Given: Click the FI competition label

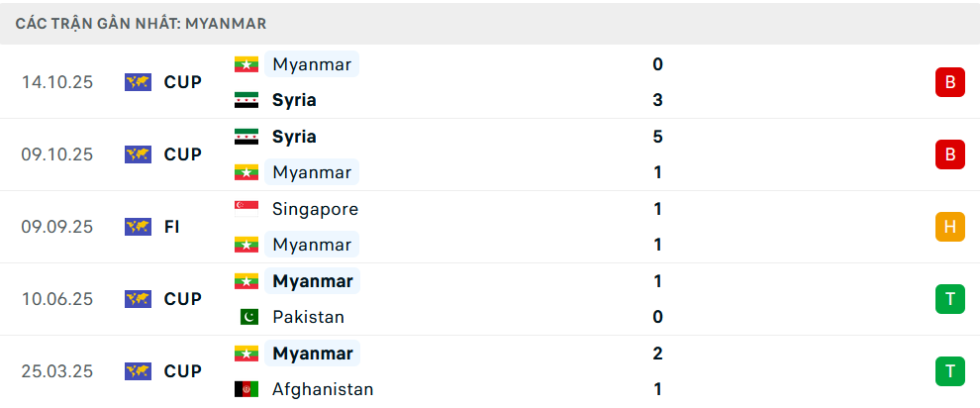Looking at the screenshot, I should point(172,227).
